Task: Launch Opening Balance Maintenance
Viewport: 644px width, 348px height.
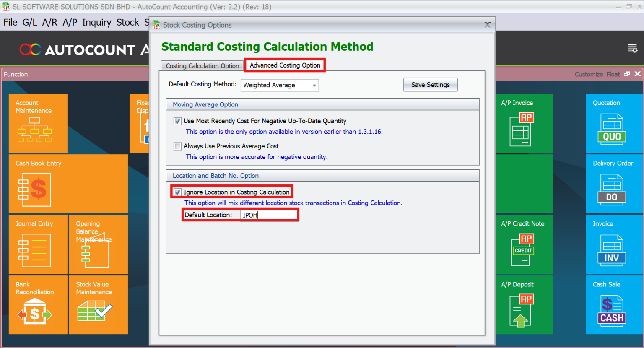Action: click(x=98, y=244)
